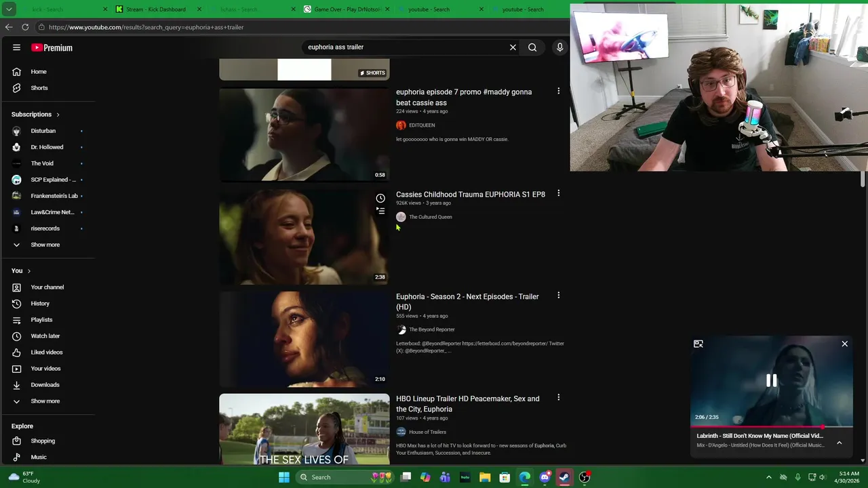Expand the Subscriptions section chevron
This screenshot has height=488, width=868.
coord(58,115)
